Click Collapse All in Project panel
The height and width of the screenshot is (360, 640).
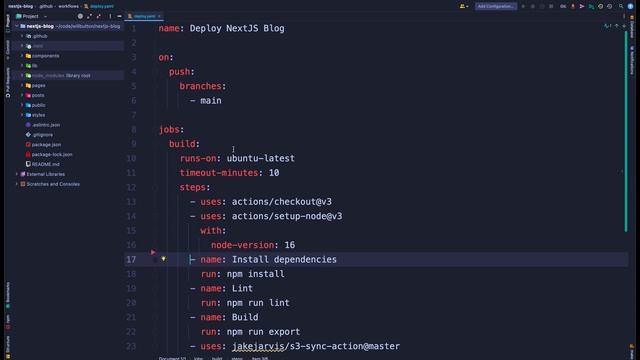click(x=99, y=16)
